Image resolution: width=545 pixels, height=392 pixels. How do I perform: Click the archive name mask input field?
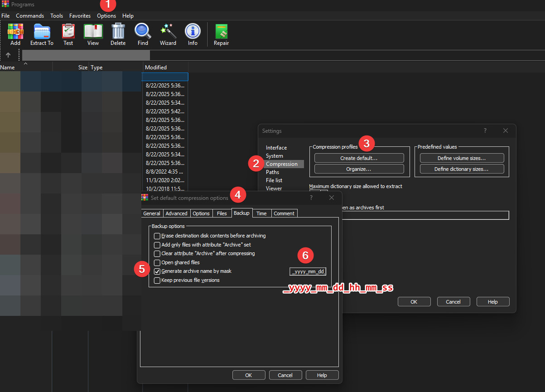[x=308, y=272]
